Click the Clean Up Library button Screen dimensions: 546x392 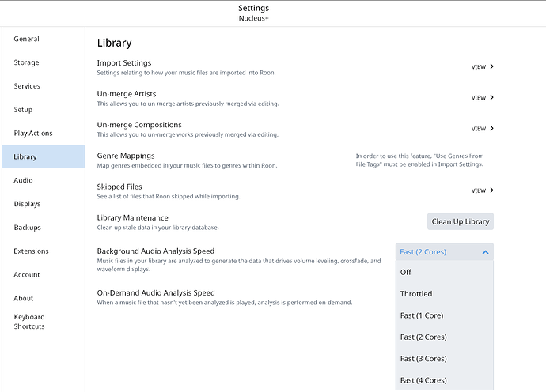click(x=461, y=221)
